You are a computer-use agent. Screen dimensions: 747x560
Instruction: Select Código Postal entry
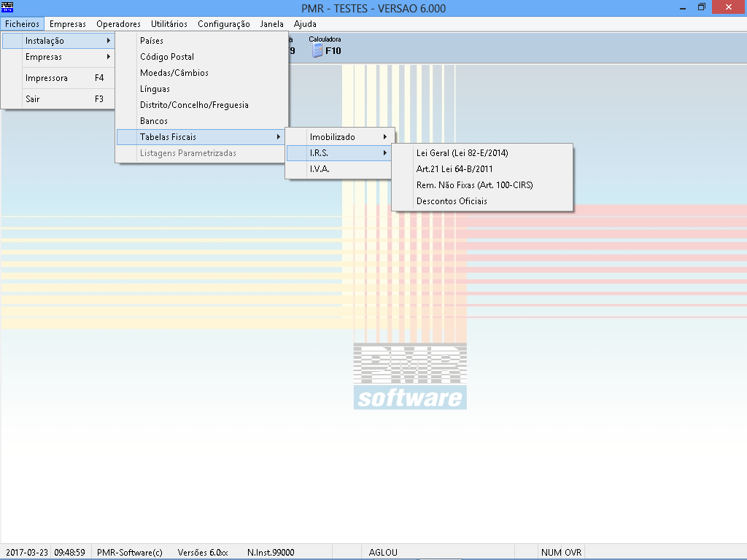point(202,57)
